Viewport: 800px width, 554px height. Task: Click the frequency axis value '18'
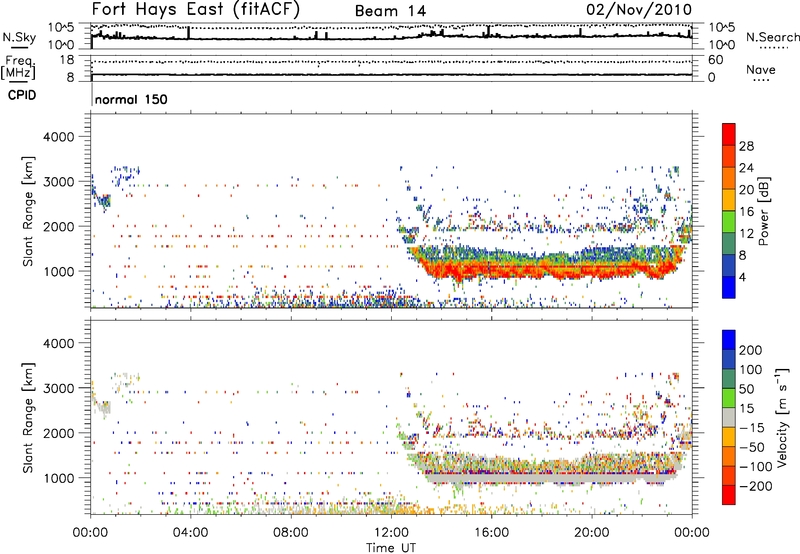coord(67,60)
